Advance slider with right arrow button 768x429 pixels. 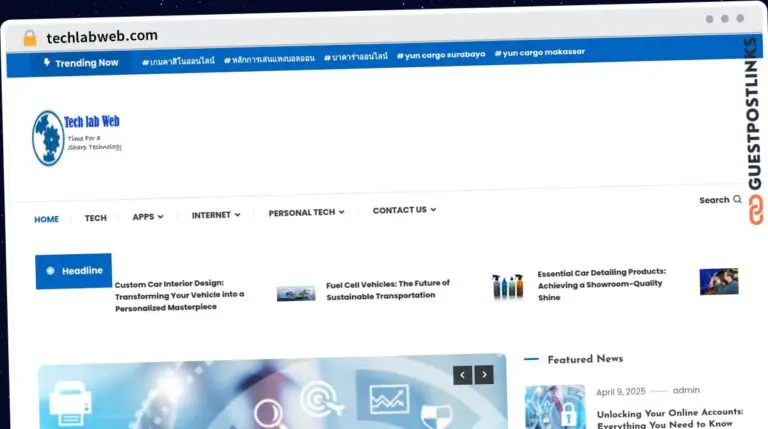pyautogui.click(x=484, y=375)
